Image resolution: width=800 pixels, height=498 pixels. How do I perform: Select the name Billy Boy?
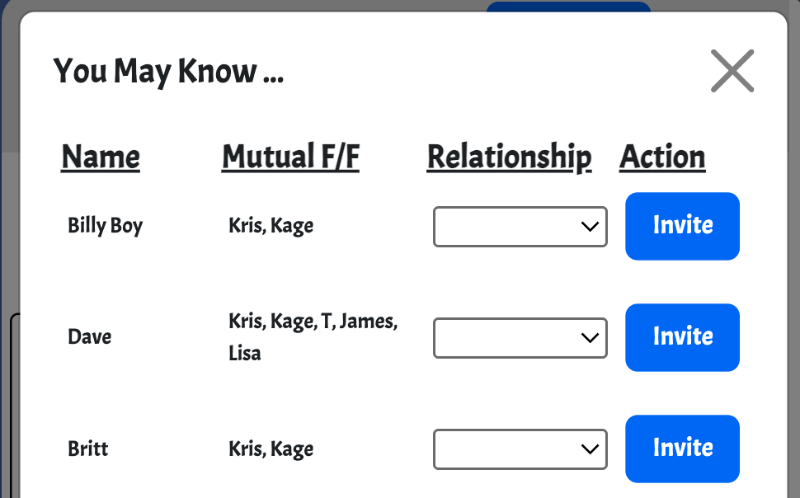point(105,226)
